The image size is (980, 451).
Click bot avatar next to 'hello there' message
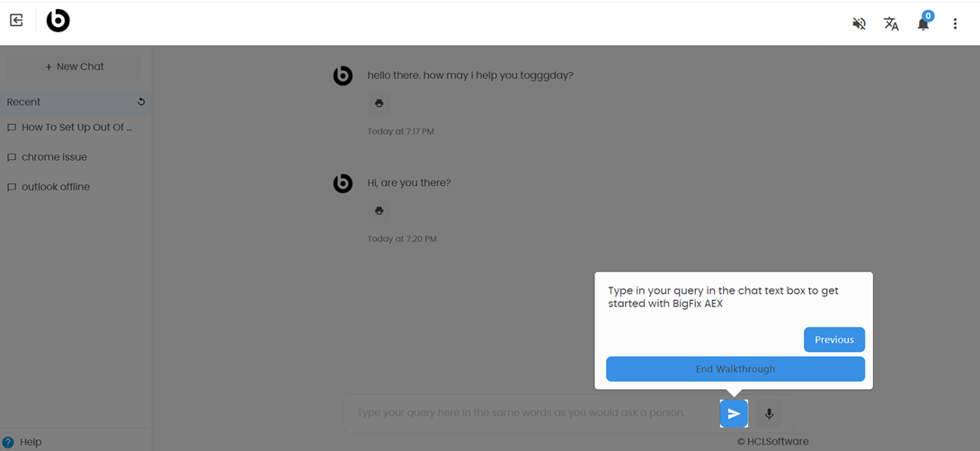(343, 76)
